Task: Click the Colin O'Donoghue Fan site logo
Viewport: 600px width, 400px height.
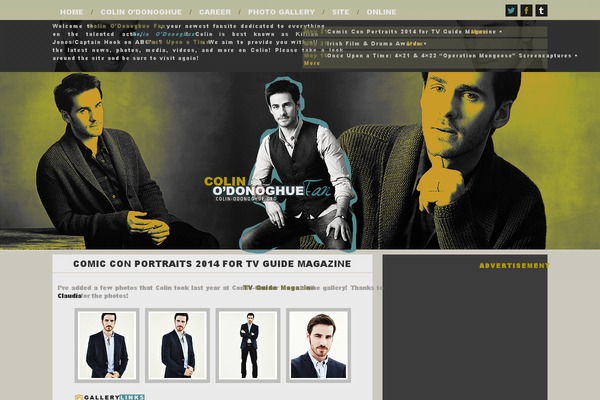Action: (268, 188)
